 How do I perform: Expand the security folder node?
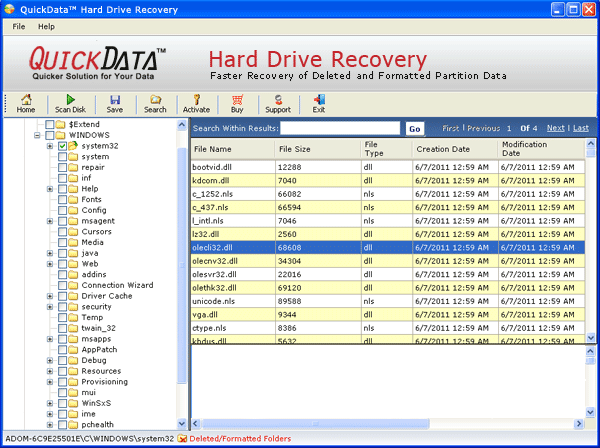coord(50,306)
